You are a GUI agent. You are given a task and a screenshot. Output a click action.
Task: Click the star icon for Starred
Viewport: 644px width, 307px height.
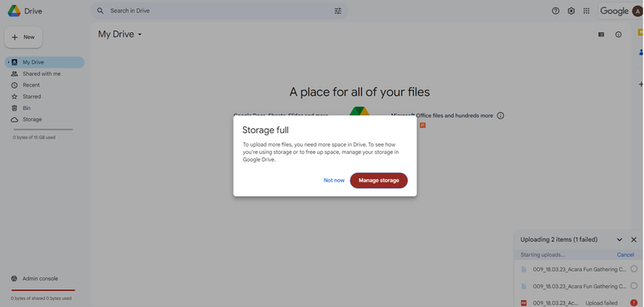[x=14, y=97]
